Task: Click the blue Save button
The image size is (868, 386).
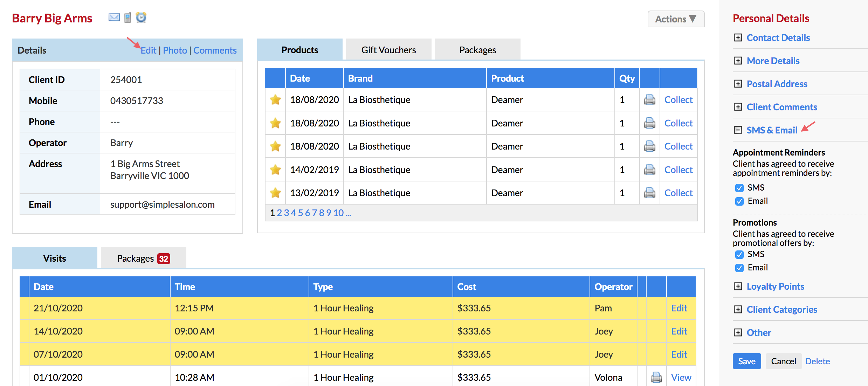Action: tap(746, 361)
